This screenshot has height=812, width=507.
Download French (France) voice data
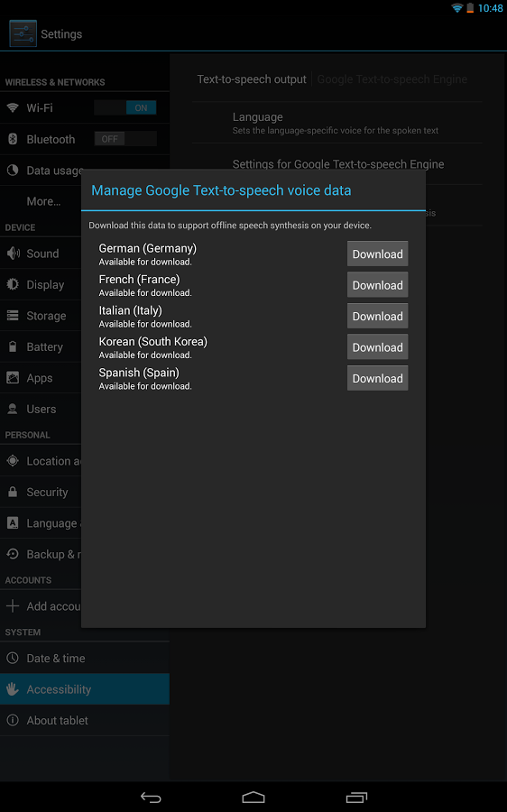click(377, 285)
